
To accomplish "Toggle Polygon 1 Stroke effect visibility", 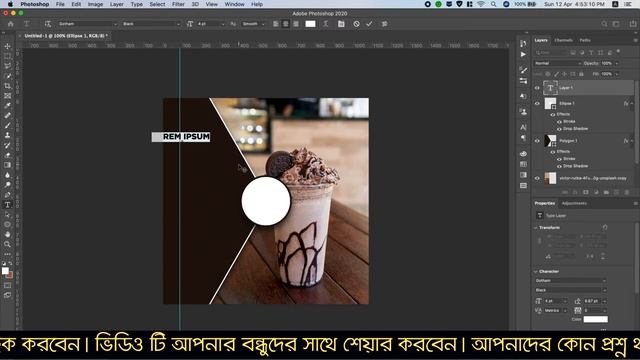I will [559, 159].
